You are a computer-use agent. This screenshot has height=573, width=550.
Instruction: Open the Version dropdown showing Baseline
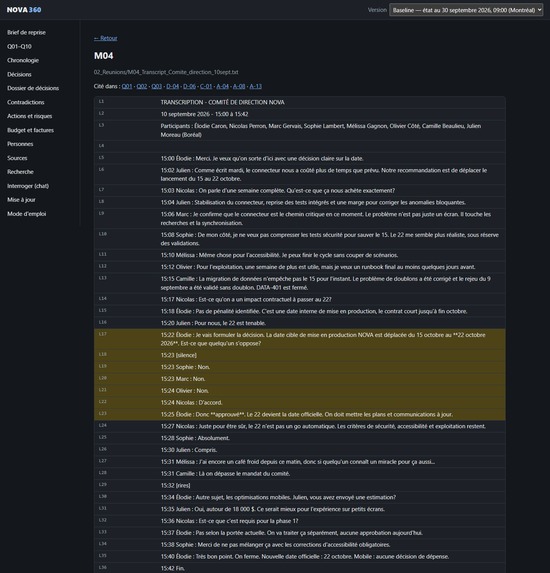[466, 10]
